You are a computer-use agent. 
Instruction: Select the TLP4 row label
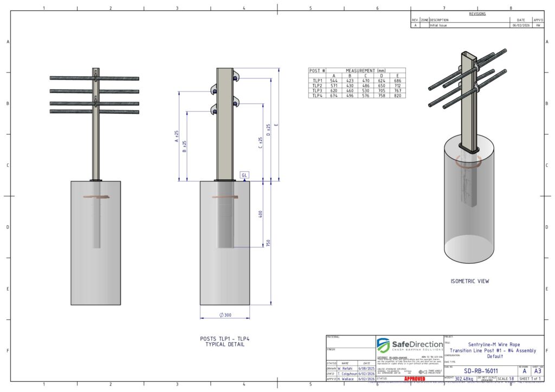(x=317, y=96)
